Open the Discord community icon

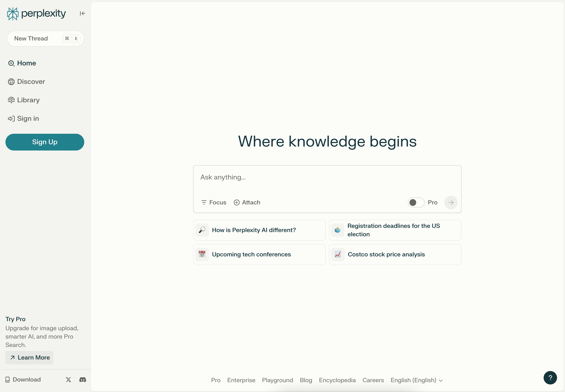pyautogui.click(x=83, y=380)
